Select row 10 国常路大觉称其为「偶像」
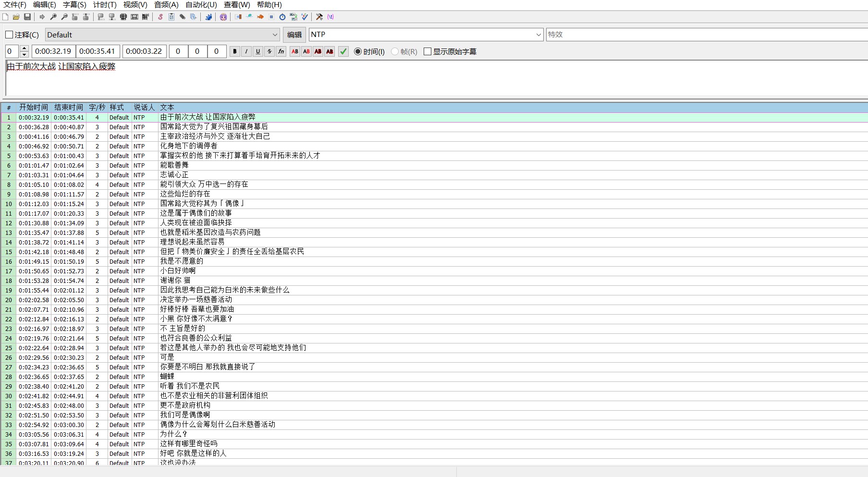 (434, 204)
